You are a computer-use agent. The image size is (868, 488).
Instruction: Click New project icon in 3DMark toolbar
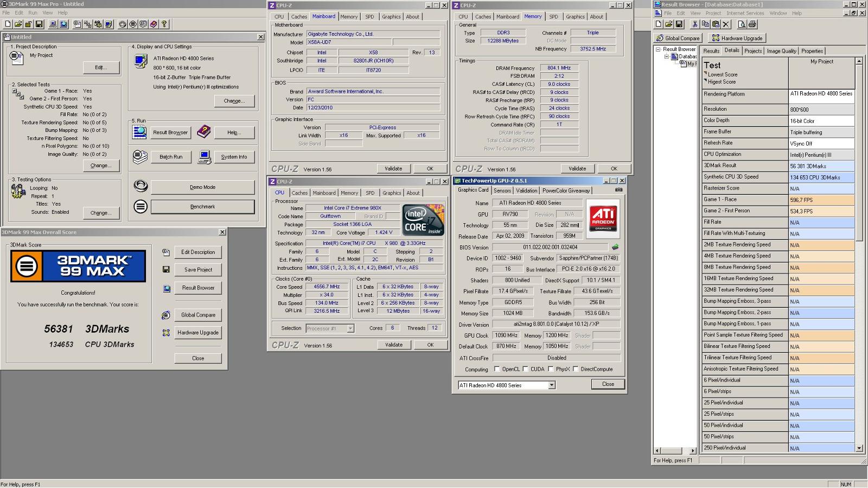pyautogui.click(x=8, y=24)
